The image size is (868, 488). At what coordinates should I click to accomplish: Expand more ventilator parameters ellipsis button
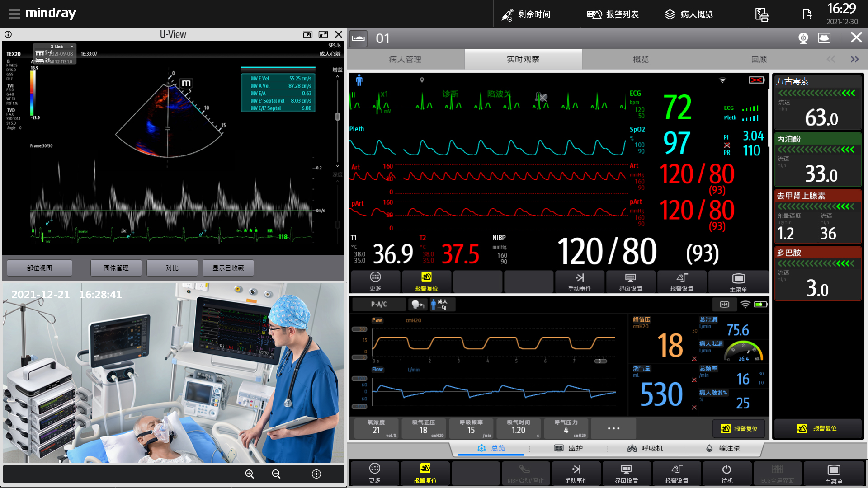[613, 428]
